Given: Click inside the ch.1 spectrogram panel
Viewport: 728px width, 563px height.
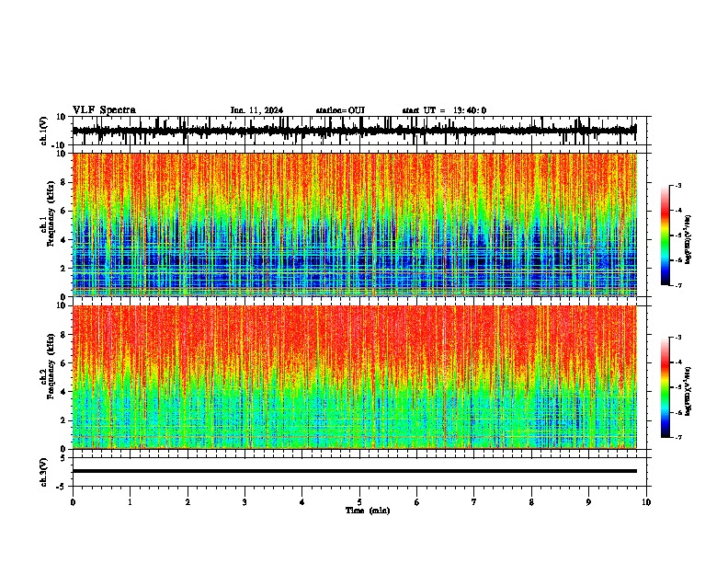Looking at the screenshot, I should pyautogui.click(x=355, y=224).
